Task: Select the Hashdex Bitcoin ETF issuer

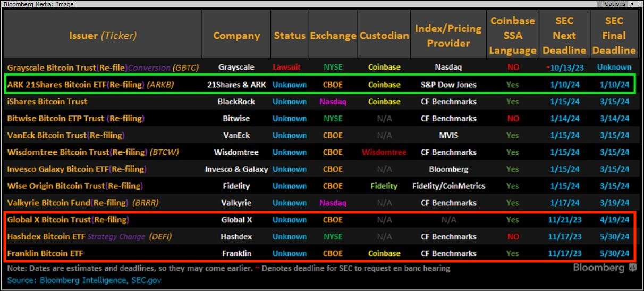Action: tap(89, 237)
